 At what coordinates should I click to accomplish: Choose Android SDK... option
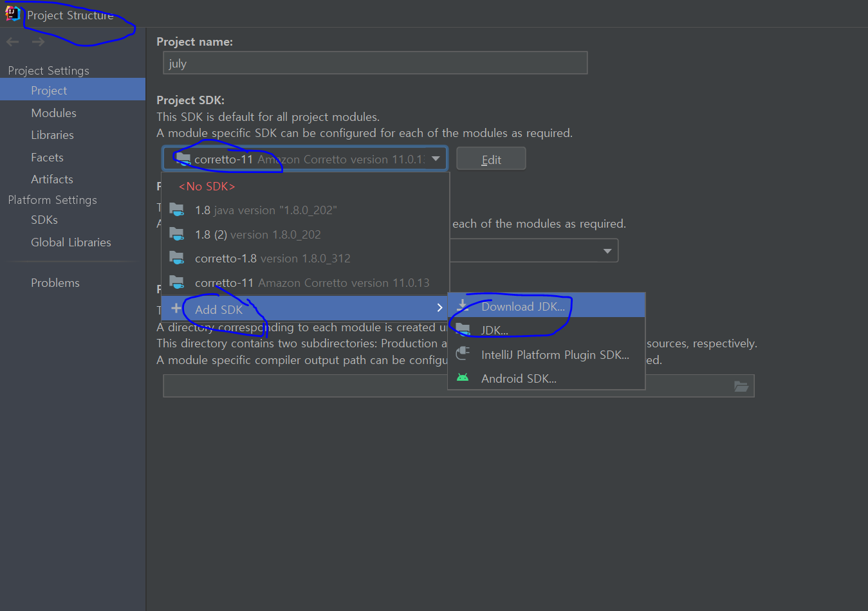click(546, 378)
